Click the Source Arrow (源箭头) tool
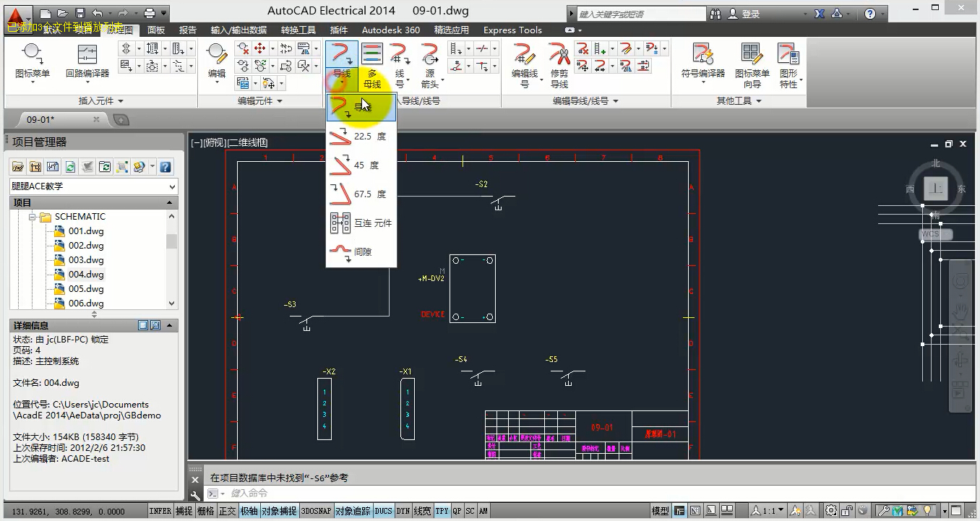The height and width of the screenshot is (521, 980). pos(430,64)
